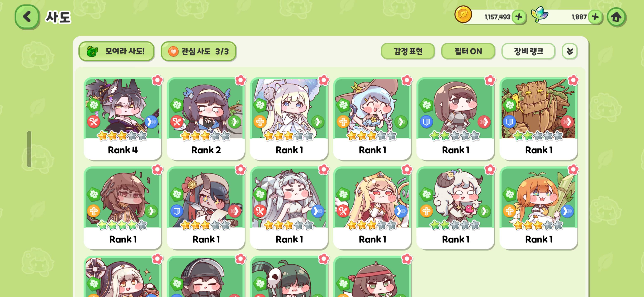Open the 관심 사도 3/3 list
Image resolution: width=644 pixels, height=297 pixels.
pos(199,51)
